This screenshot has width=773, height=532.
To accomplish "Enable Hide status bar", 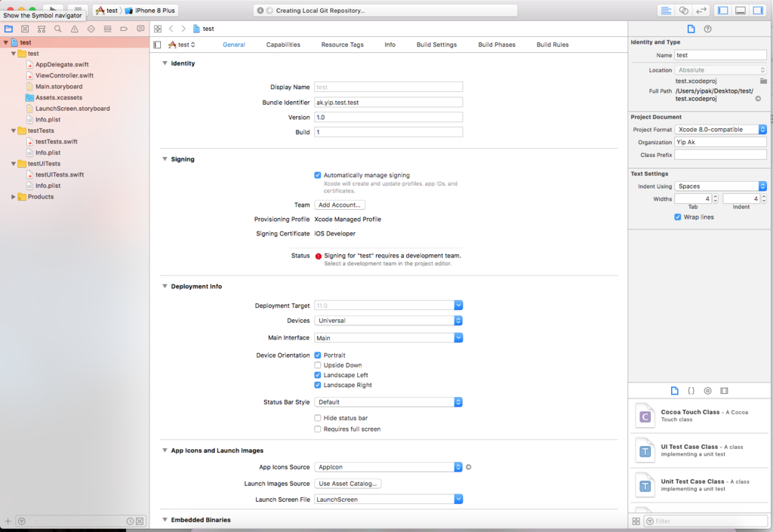I will pyautogui.click(x=318, y=418).
